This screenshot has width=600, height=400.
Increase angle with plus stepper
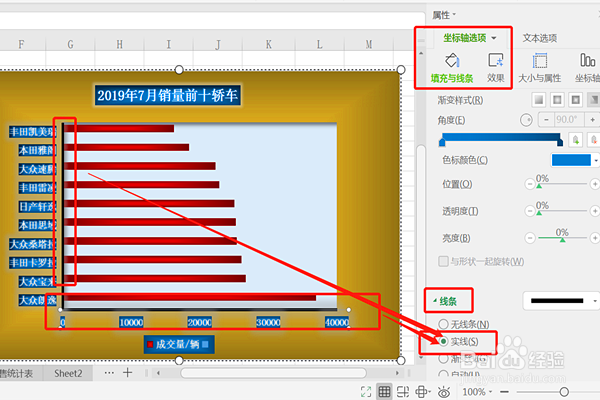pos(592,120)
